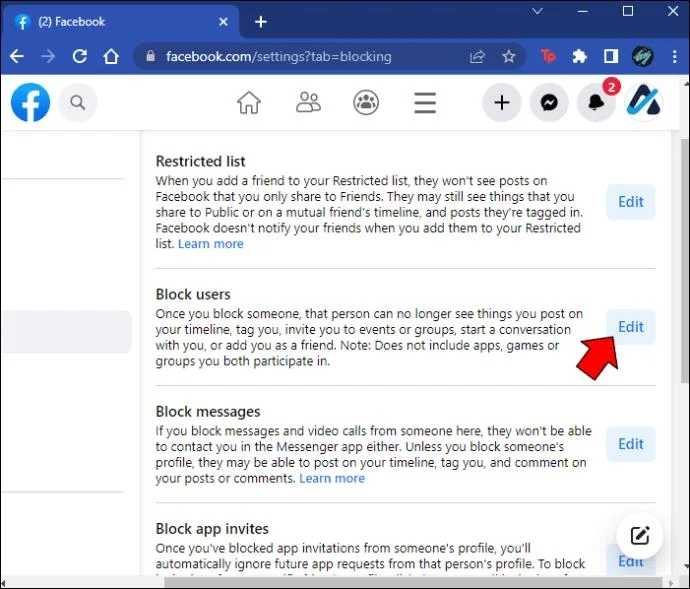Click the Facebook search magnifier icon
This screenshot has height=589, width=690.
tap(77, 103)
